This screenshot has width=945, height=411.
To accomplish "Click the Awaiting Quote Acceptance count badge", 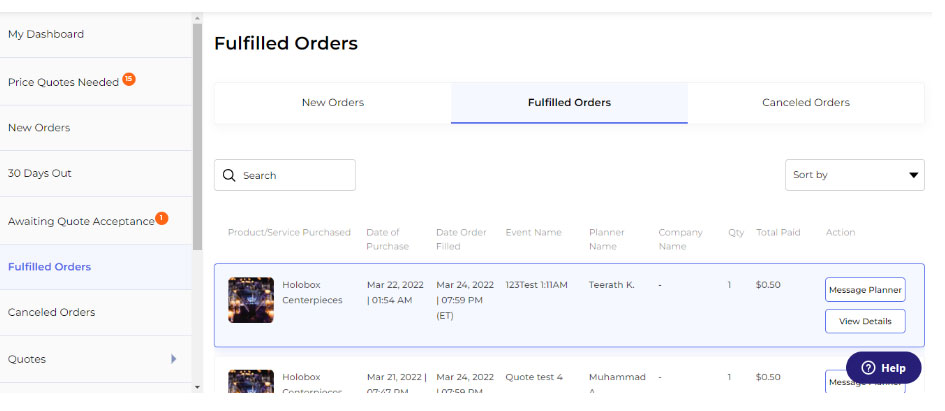I will pos(162,218).
